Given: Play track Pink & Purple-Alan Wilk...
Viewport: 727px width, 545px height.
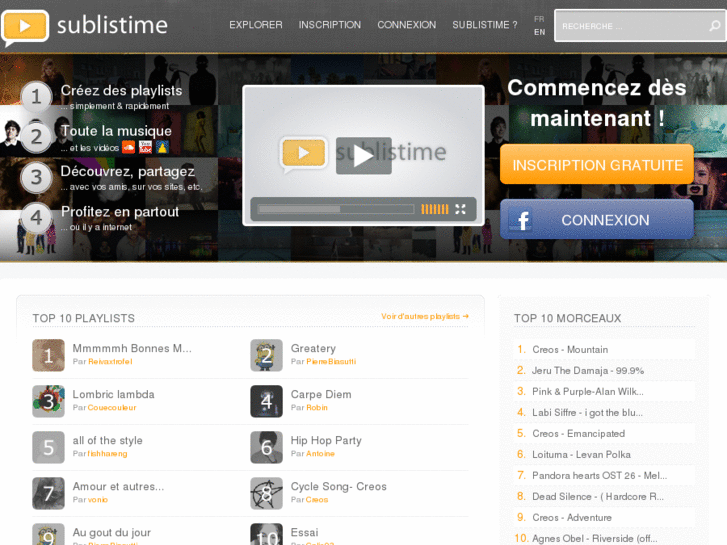Looking at the screenshot, I should pos(587,391).
